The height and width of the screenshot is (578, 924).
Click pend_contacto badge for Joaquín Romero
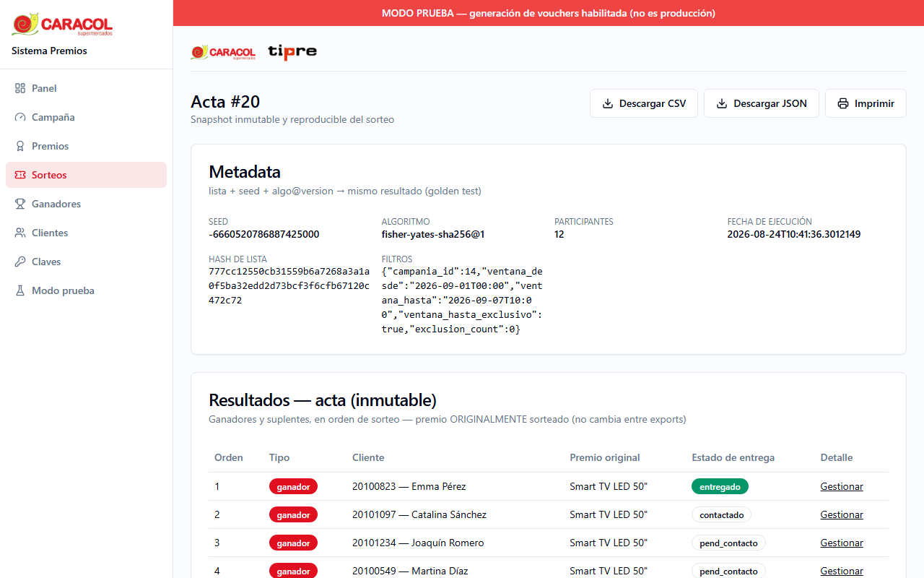[x=728, y=543]
